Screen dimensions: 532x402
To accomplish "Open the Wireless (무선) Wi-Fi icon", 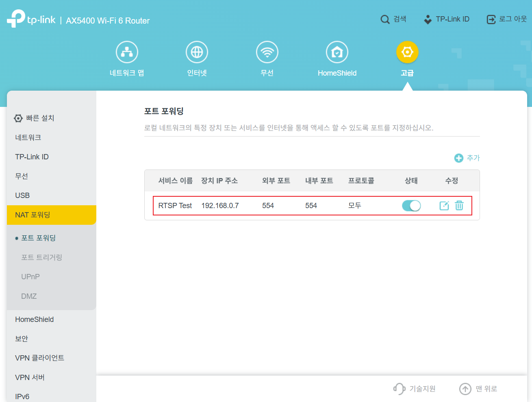I will (267, 52).
